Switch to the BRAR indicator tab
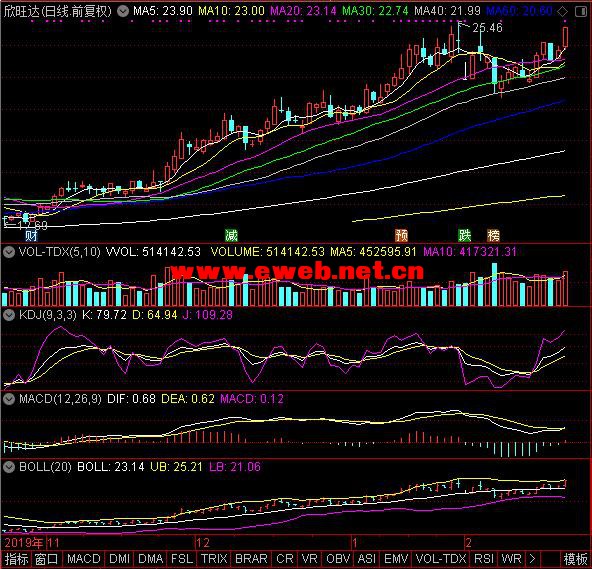This screenshot has height=569, width=592. (x=251, y=559)
